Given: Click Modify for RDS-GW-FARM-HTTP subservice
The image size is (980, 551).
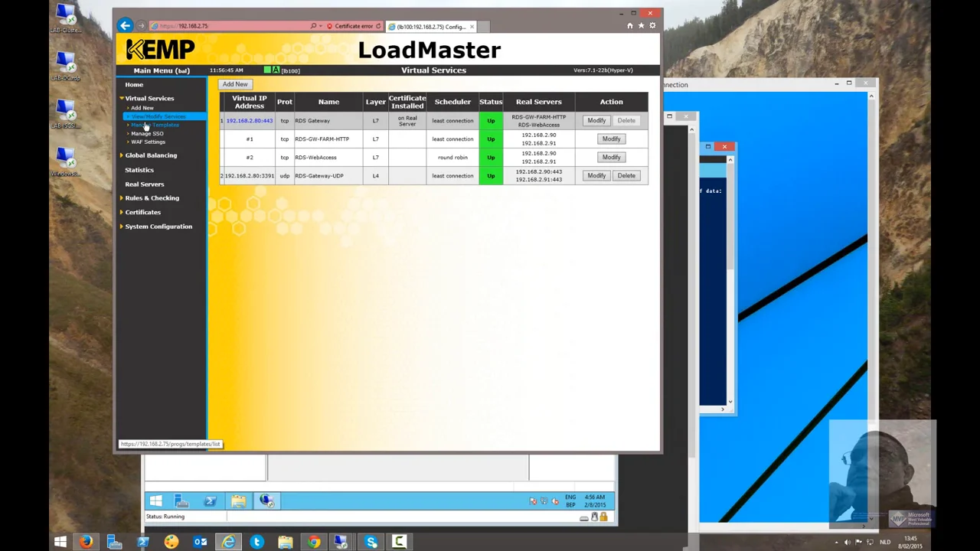Looking at the screenshot, I should 611,139.
